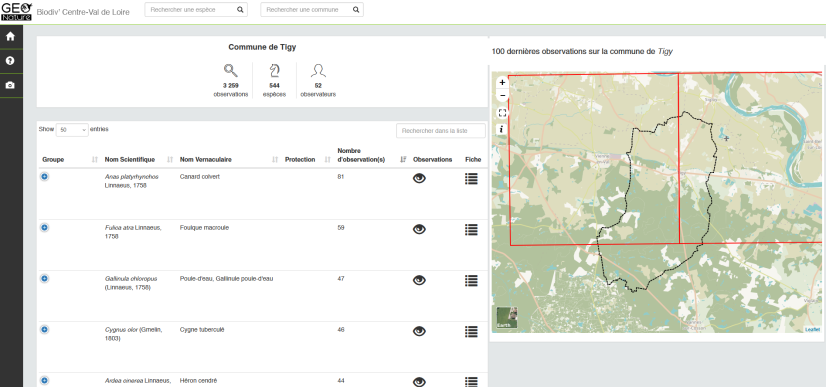Click the observations magnifier stat icon
This screenshot has height=387, width=826.
pyautogui.click(x=231, y=71)
